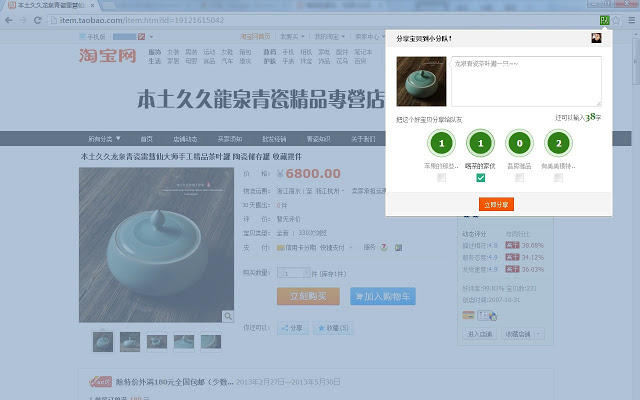The width and height of the screenshot is (640, 400).
Task: Increase purchase quantity with stepper arrow
Action: pyautogui.click(x=307, y=271)
